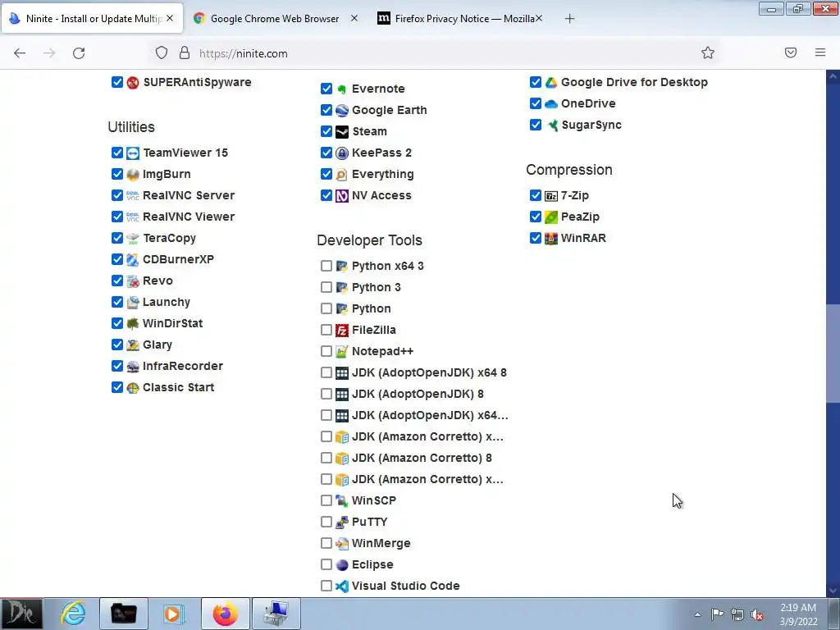
Task: Select the Ninite tab
Action: [92, 19]
